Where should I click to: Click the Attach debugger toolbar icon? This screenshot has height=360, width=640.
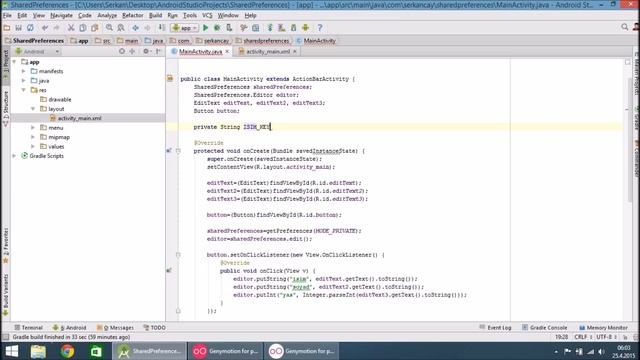tap(229, 28)
